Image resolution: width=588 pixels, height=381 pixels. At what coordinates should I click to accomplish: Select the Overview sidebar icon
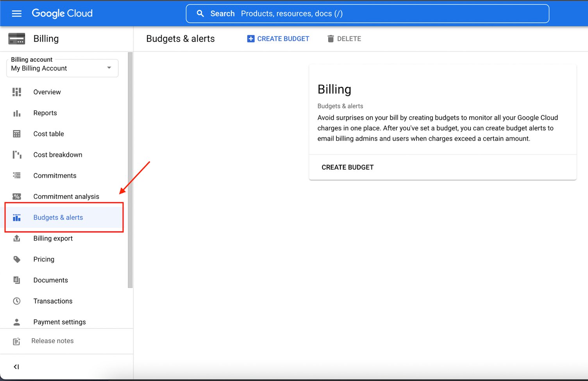pyautogui.click(x=16, y=92)
